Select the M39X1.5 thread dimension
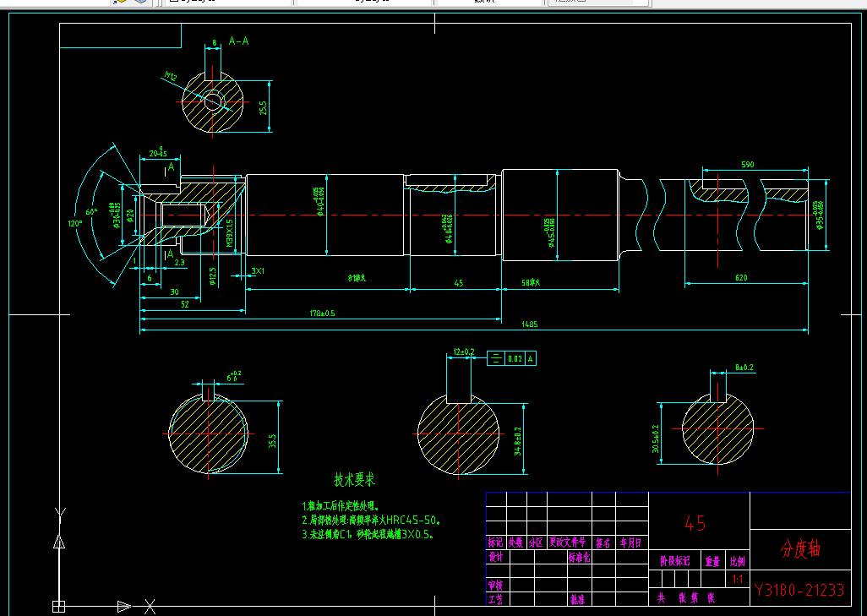 tap(230, 233)
